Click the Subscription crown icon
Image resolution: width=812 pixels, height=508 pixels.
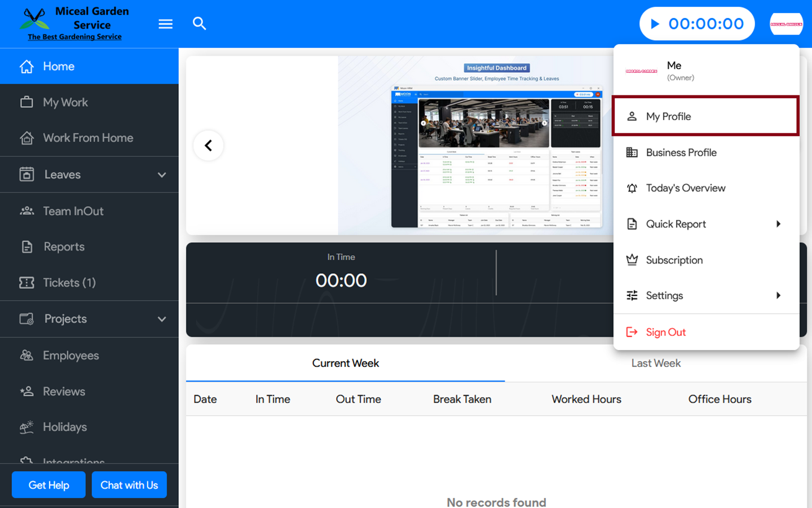pyautogui.click(x=632, y=260)
